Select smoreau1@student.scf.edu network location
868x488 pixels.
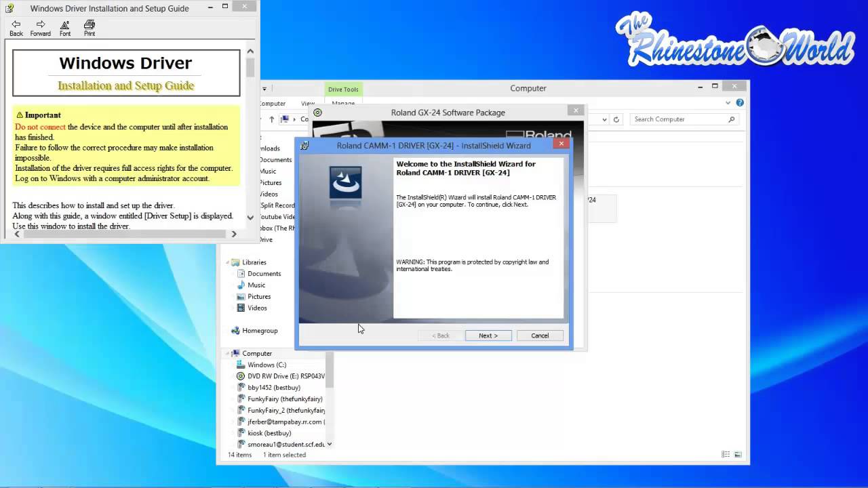pyautogui.click(x=286, y=445)
